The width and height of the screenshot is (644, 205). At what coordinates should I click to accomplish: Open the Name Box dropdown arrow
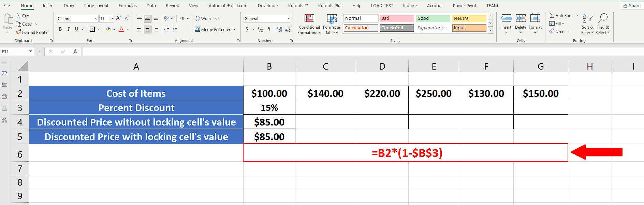tap(30, 52)
